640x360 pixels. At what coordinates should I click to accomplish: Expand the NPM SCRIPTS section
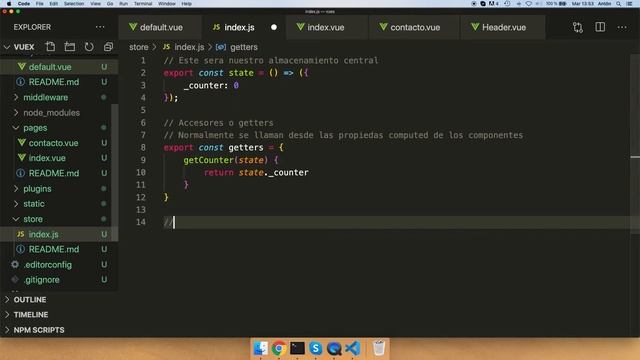tap(59, 330)
